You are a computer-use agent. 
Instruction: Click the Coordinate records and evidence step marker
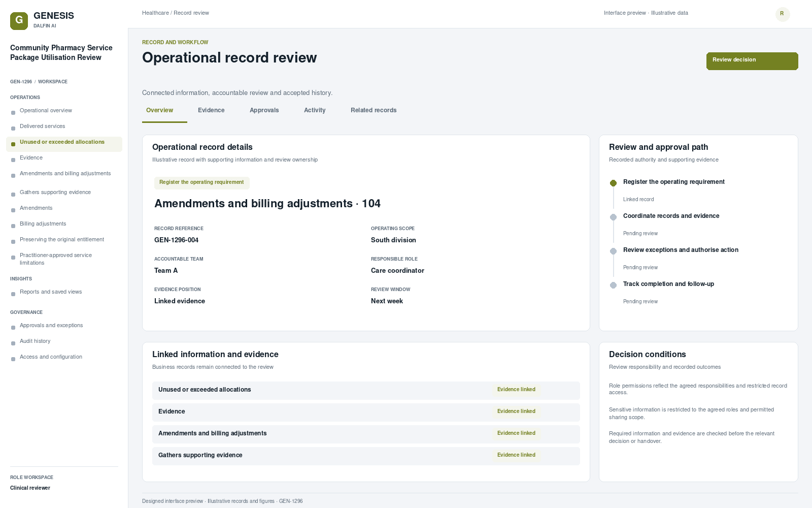point(613,217)
